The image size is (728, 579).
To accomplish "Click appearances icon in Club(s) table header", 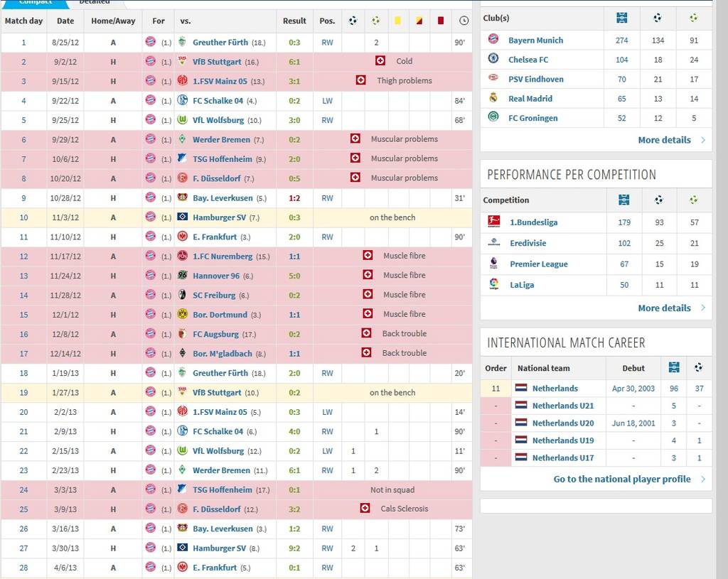I will pyautogui.click(x=621, y=18).
